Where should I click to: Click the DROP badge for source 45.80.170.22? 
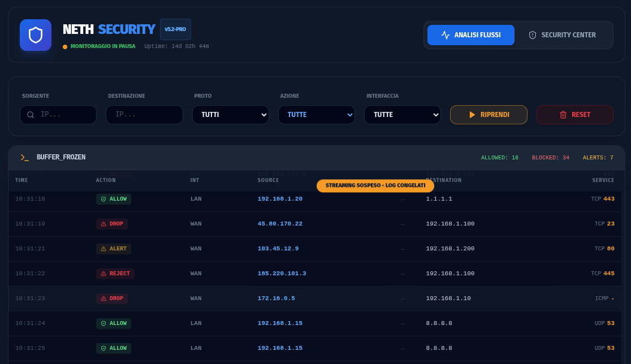tap(111, 224)
